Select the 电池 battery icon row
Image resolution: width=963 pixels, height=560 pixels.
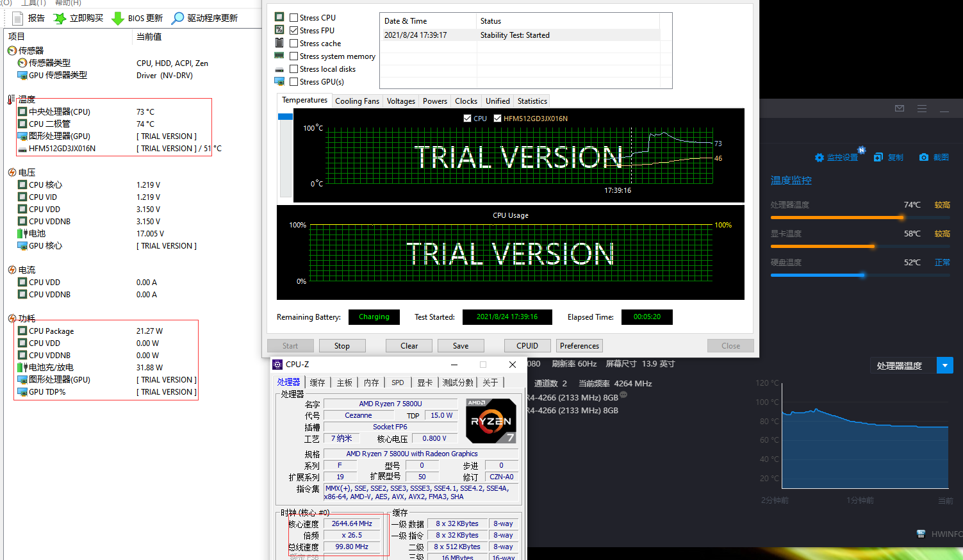coord(32,233)
